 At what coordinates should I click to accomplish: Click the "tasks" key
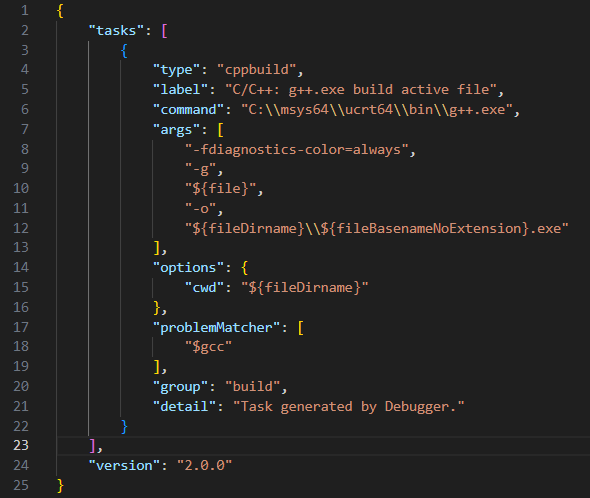[x=116, y=30]
